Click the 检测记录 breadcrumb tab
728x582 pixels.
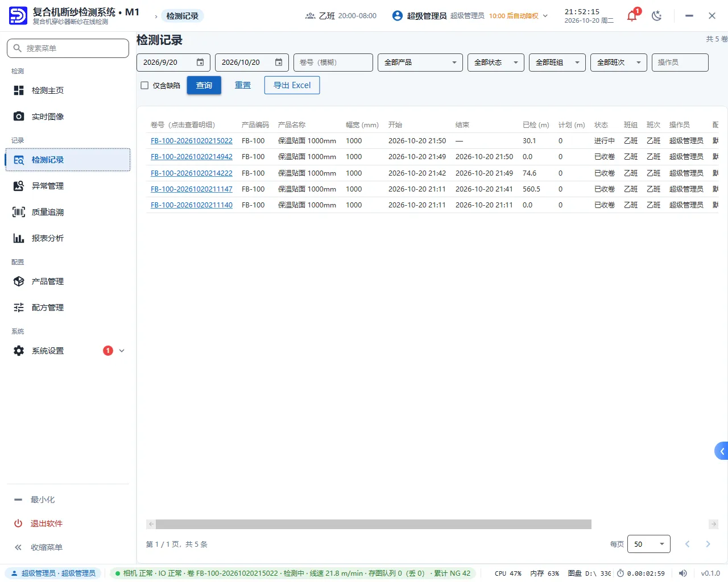(x=183, y=16)
